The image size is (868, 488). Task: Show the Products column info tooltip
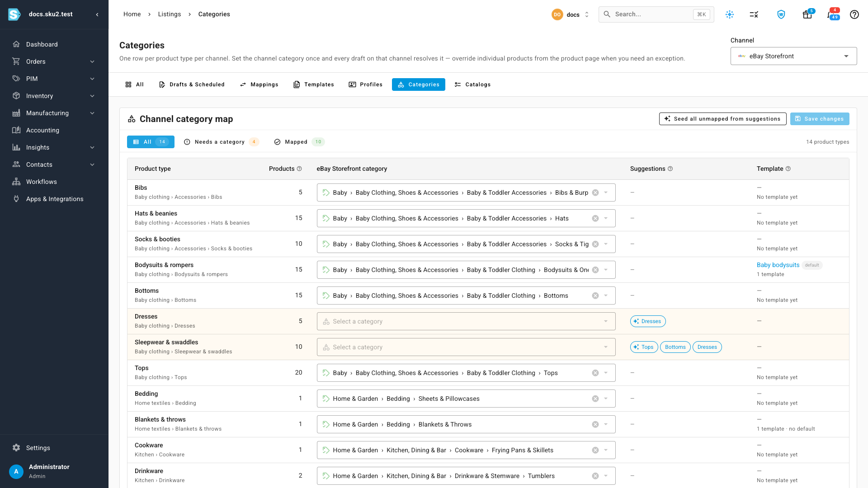[299, 169]
